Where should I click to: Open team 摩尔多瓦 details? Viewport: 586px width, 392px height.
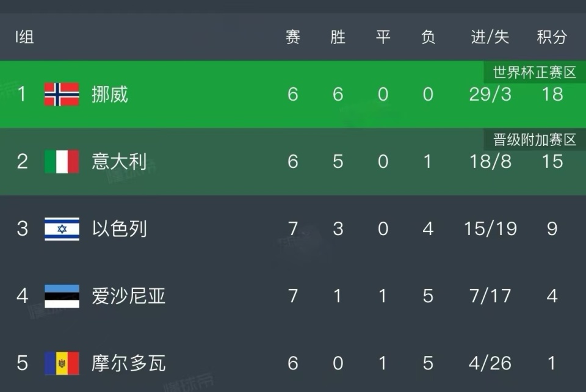[x=128, y=363]
